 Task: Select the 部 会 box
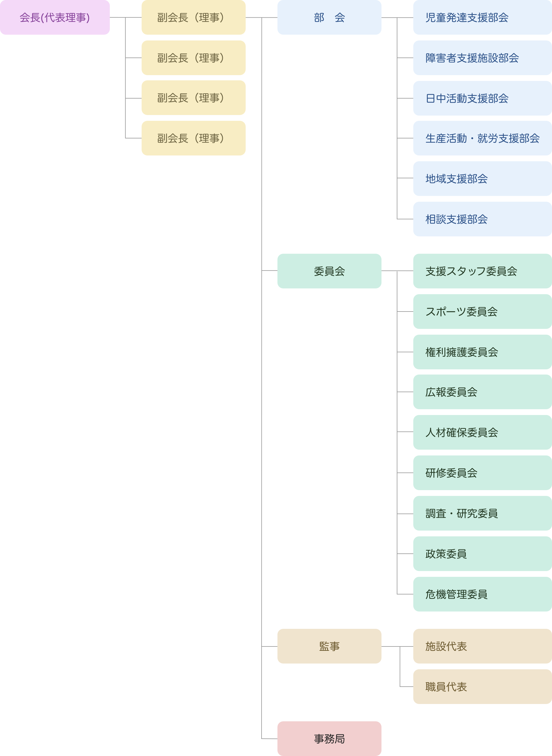click(x=329, y=17)
